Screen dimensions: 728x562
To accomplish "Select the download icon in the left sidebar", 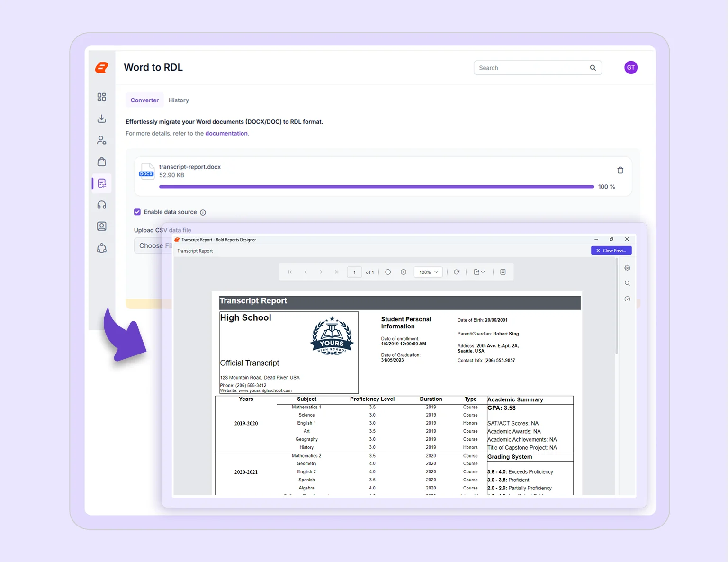I will coord(101,118).
